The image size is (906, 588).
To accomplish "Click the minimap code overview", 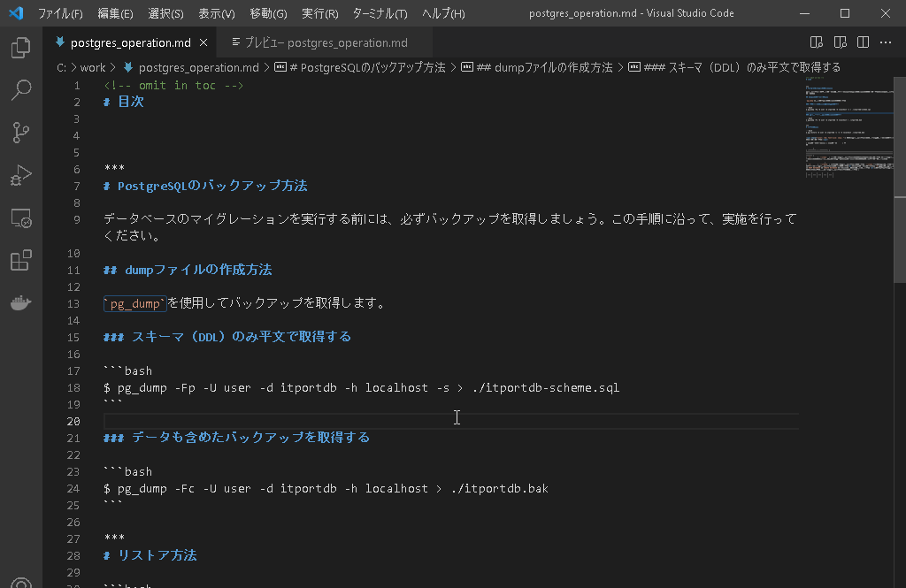I will pyautogui.click(x=848, y=127).
